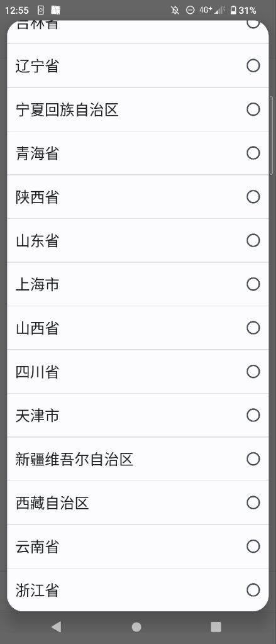
Task: Tap the muted notifications bell icon
Action: [x=175, y=10]
